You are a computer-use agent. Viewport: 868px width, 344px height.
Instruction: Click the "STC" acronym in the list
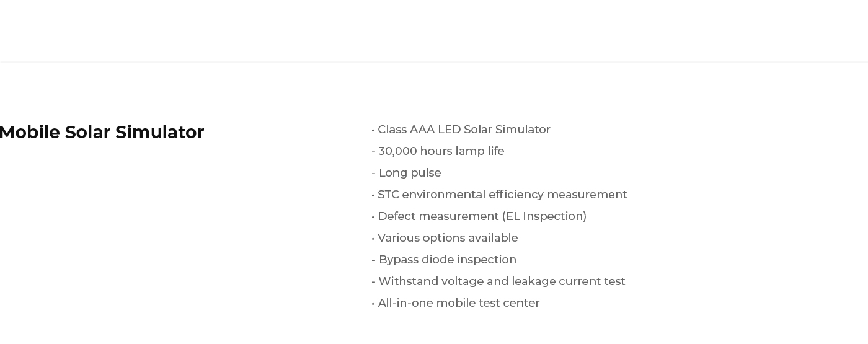tap(388, 195)
